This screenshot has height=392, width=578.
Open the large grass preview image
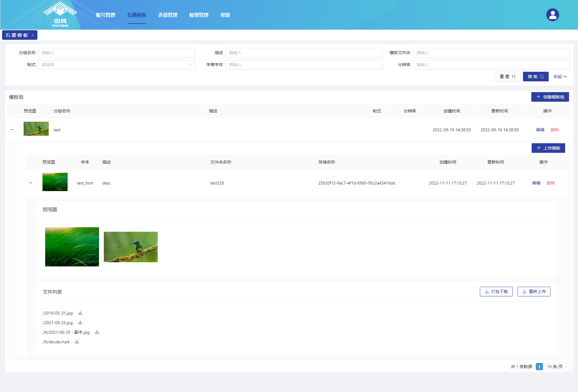point(72,247)
